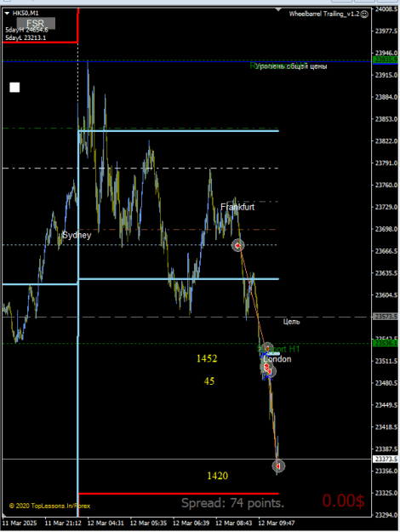Screen dimensions: 400x532
Task: Click the HK50,M1 symbol title
Action: click(x=26, y=14)
